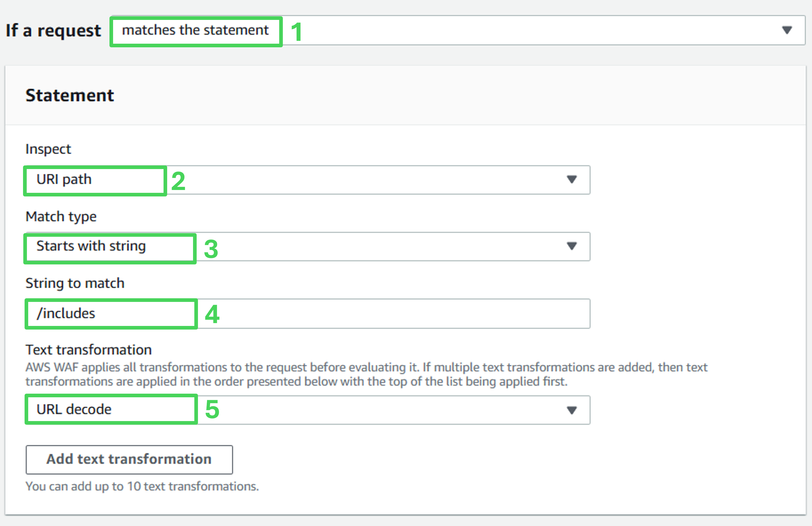This screenshot has height=526, width=812.
Task: Click the Match type dropdown arrow icon
Action: 571,246
